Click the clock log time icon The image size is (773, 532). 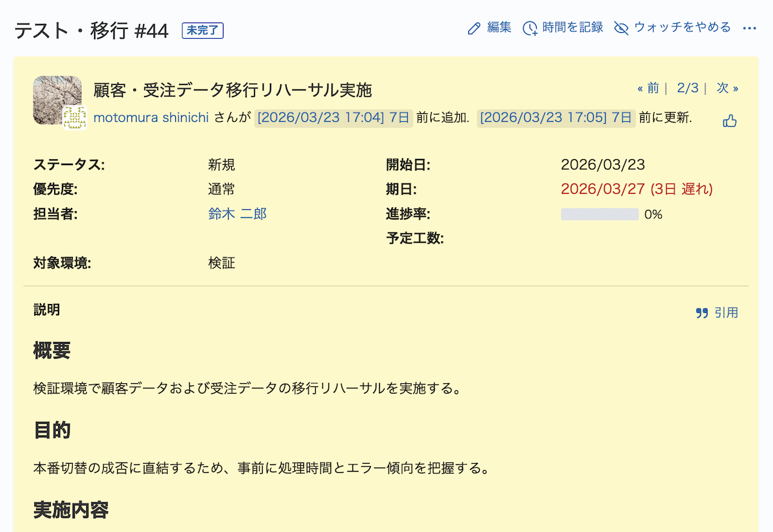tap(530, 28)
